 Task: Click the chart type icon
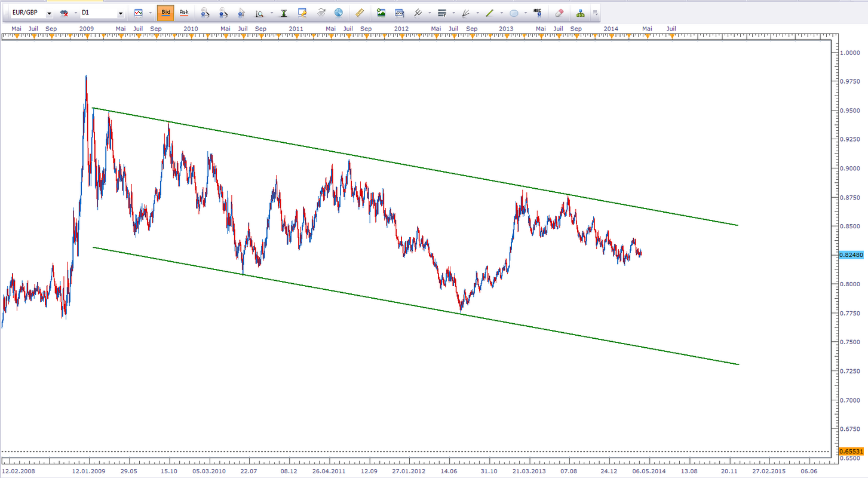click(x=139, y=13)
